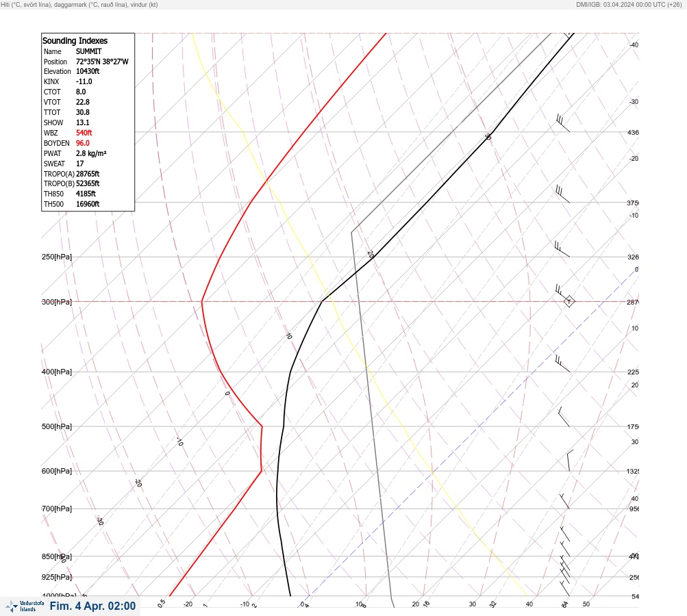Select the 'Fim. 4 Apr. 02:00' timestamp

[x=93, y=606]
